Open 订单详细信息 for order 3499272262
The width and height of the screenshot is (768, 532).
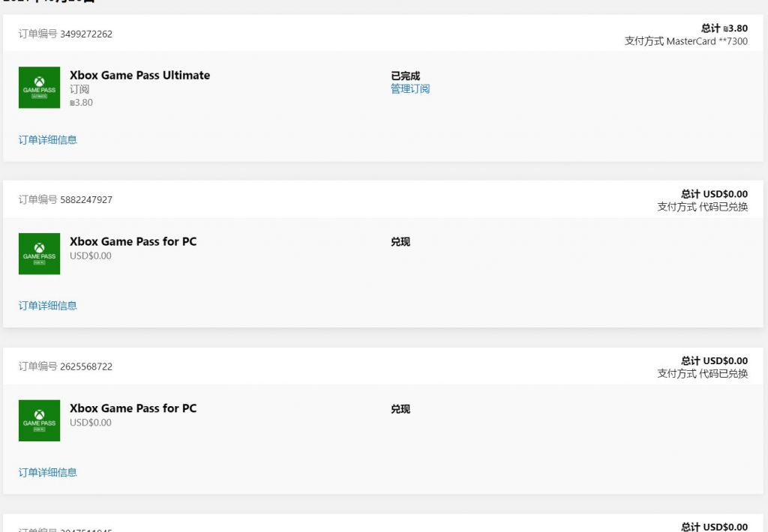tap(48, 139)
